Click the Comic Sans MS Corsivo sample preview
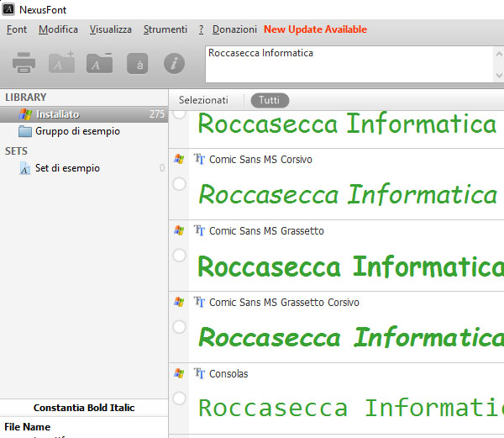 [x=348, y=194]
